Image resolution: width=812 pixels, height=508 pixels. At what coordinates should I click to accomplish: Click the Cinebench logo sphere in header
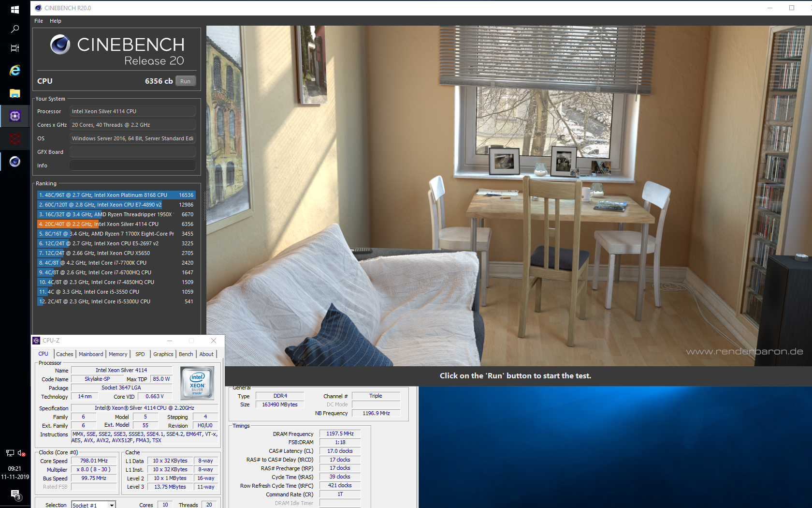point(60,45)
